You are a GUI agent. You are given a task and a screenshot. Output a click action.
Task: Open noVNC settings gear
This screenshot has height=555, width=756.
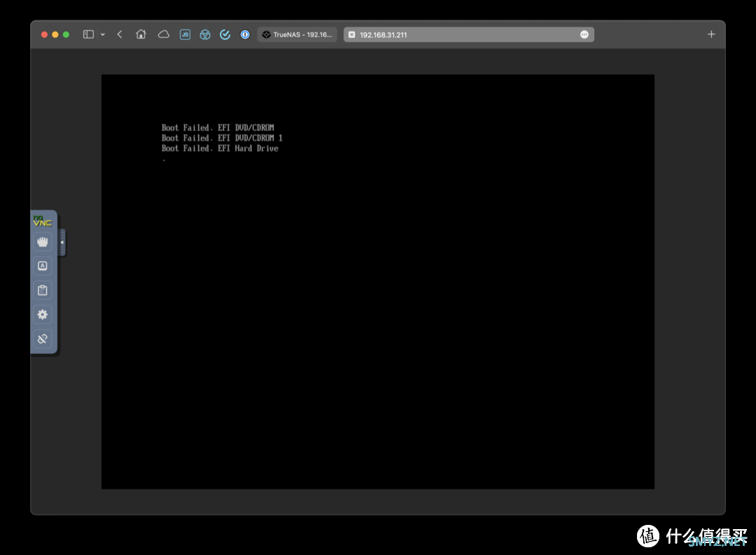pyautogui.click(x=43, y=314)
